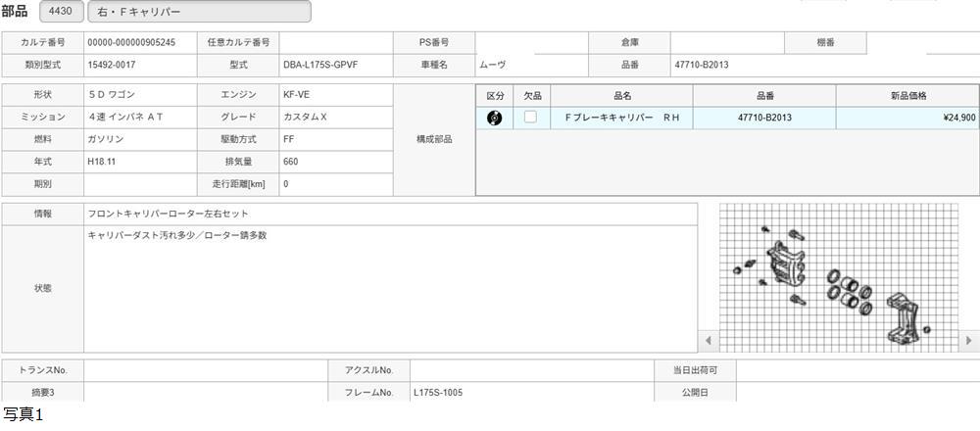
Task: Click the 区分 column header
Action: (495, 95)
